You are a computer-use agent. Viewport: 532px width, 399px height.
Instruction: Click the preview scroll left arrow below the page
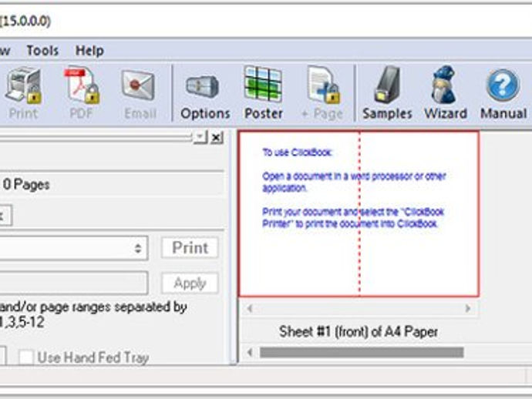point(250,308)
